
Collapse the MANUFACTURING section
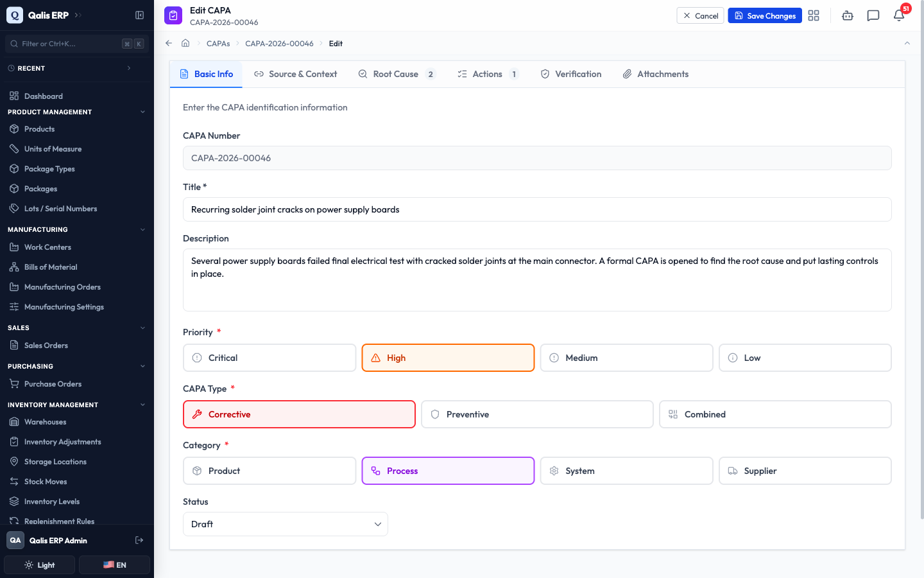pyautogui.click(x=142, y=229)
